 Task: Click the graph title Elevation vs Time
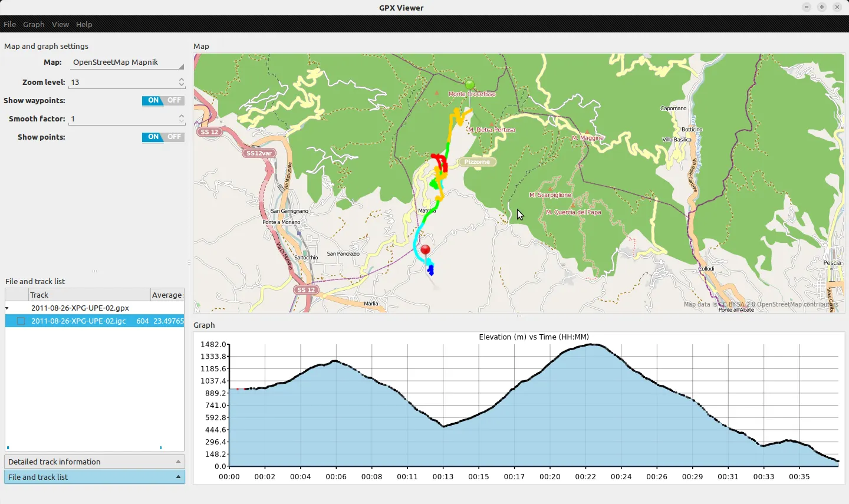(x=534, y=337)
